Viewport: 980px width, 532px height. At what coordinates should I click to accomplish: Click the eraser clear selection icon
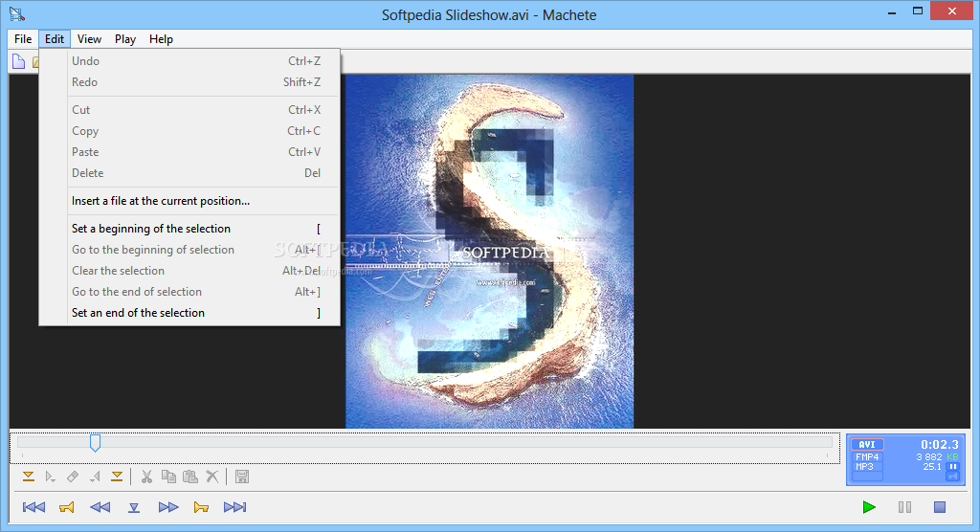(x=73, y=477)
